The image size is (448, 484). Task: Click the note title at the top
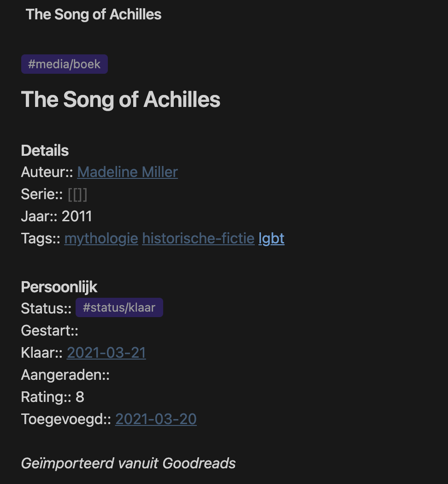(x=94, y=14)
